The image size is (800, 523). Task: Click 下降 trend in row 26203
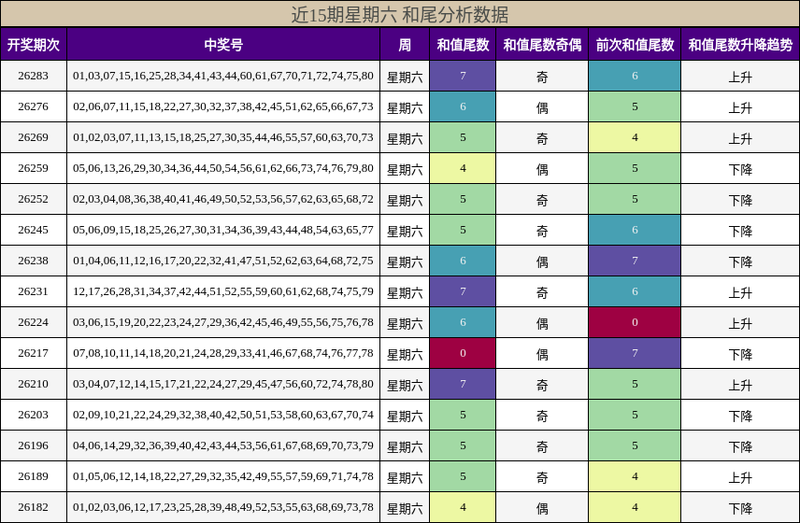[740, 416]
